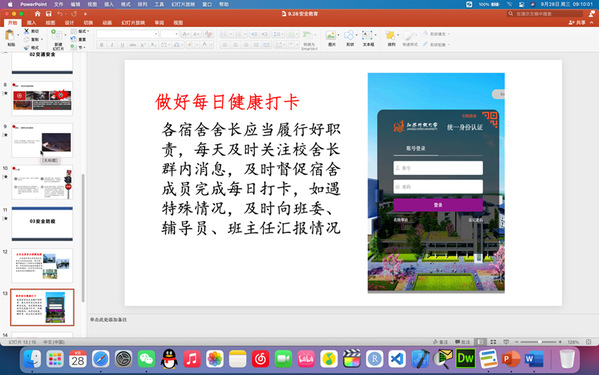Switch to slide sorter grid view
The height and width of the screenshot is (375, 599).
493,342
